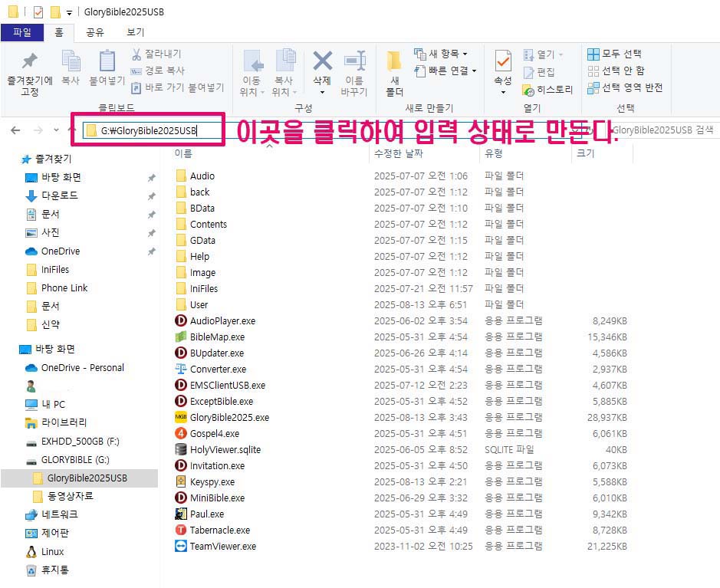Open the 열기 (Open) ribbon dropdown

click(543, 54)
